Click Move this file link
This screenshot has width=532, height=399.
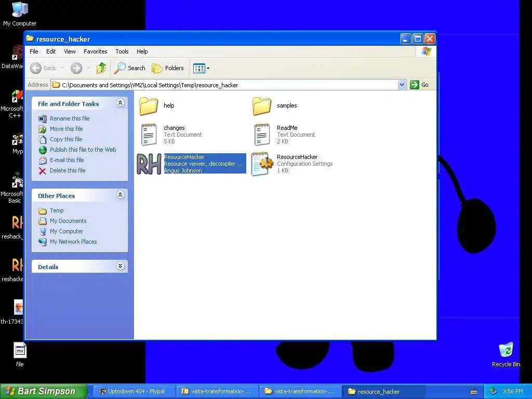[66, 129]
